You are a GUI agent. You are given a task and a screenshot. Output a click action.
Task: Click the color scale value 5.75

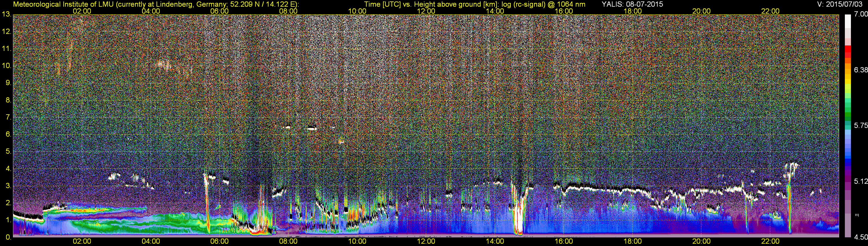click(861, 125)
